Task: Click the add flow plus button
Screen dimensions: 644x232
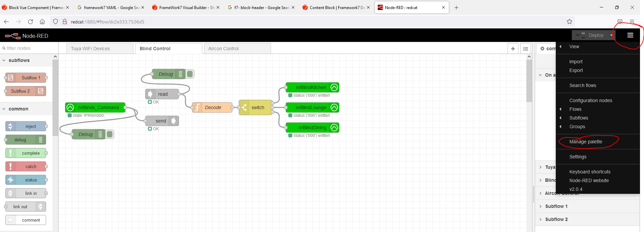Action: pos(513,49)
